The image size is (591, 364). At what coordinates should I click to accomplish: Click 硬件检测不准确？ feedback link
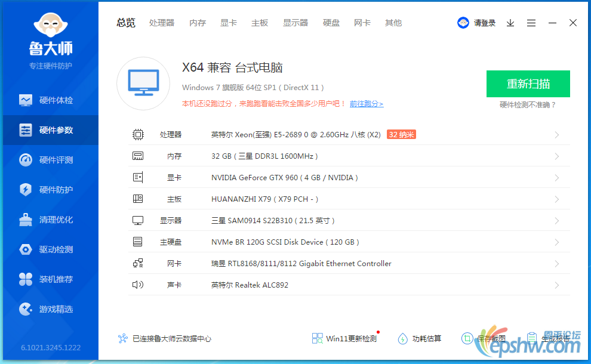(528, 105)
